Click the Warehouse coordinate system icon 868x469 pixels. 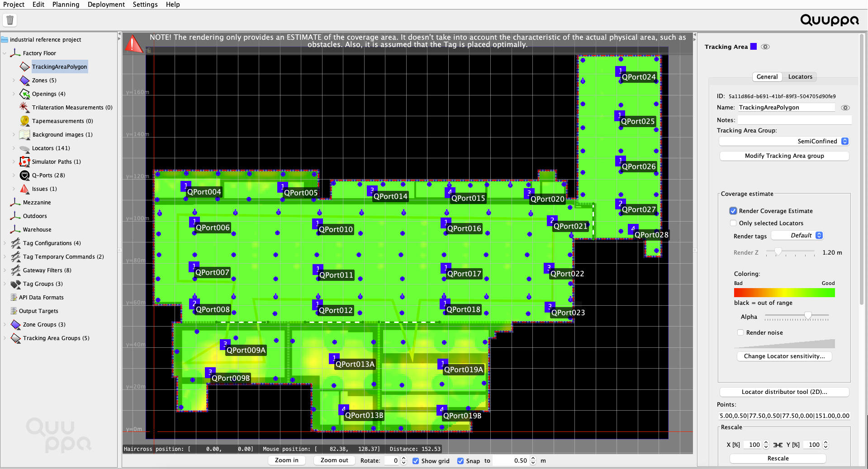[x=15, y=229]
